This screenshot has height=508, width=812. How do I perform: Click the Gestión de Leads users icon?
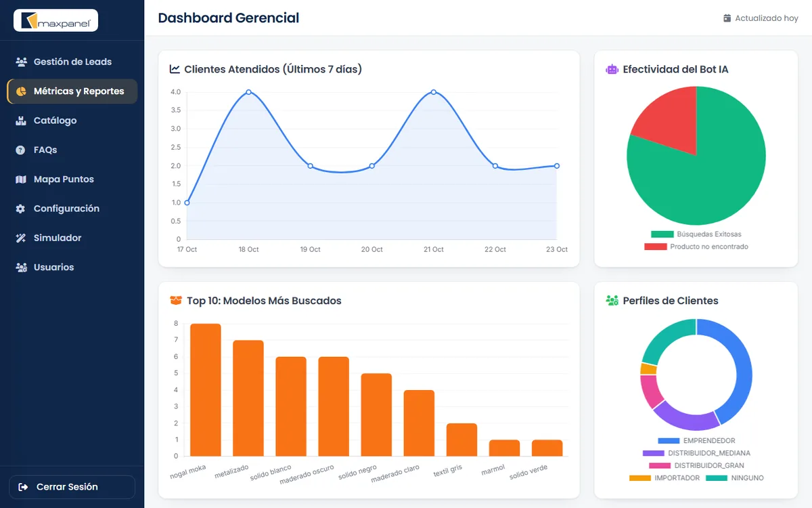(20, 62)
